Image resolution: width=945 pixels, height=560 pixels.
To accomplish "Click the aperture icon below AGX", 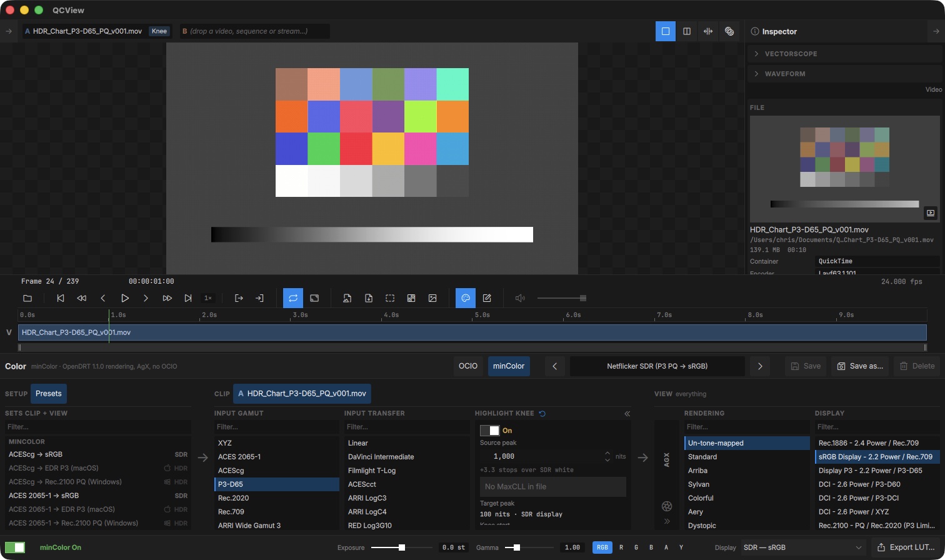I will click(667, 506).
